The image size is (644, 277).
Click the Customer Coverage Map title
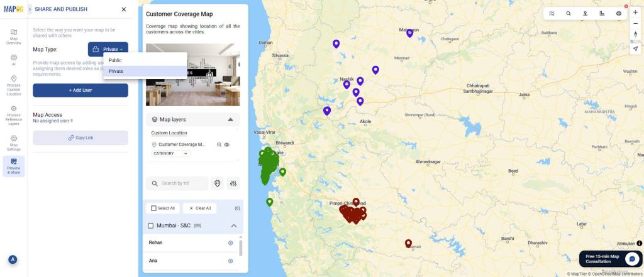179,14
